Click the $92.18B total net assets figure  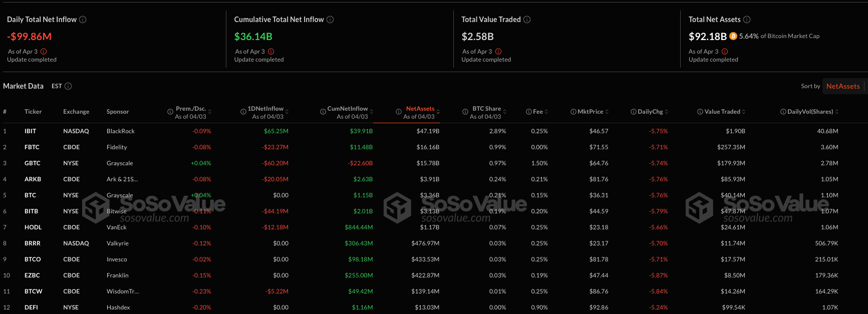click(707, 37)
